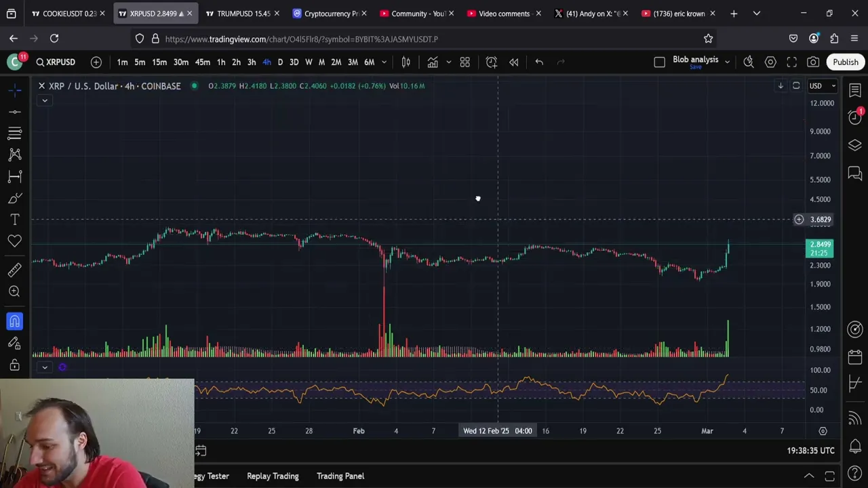This screenshot has height=488, width=868.
Task: Open the candlestick chart type selector
Action: pyautogui.click(x=406, y=62)
